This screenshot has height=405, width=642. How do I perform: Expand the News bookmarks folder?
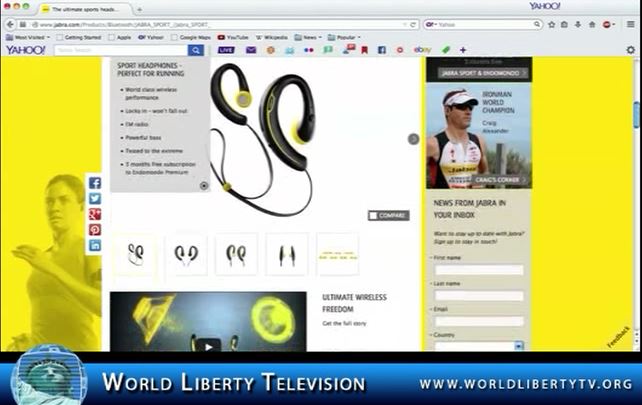click(x=308, y=37)
